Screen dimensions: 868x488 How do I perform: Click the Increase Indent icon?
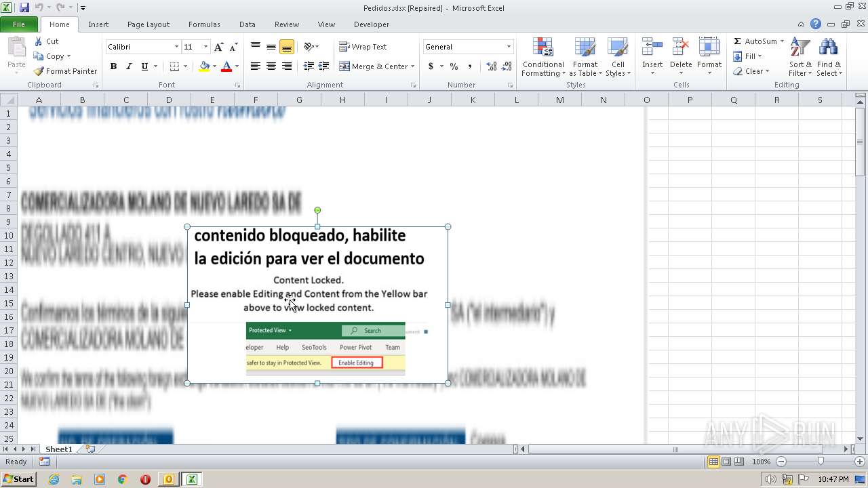coord(324,66)
